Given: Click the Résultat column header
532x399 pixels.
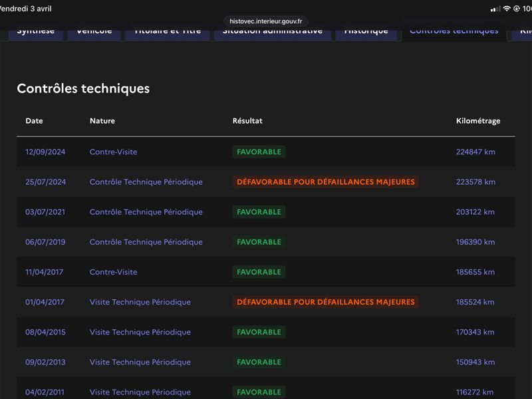Looking at the screenshot, I should 247,121.
